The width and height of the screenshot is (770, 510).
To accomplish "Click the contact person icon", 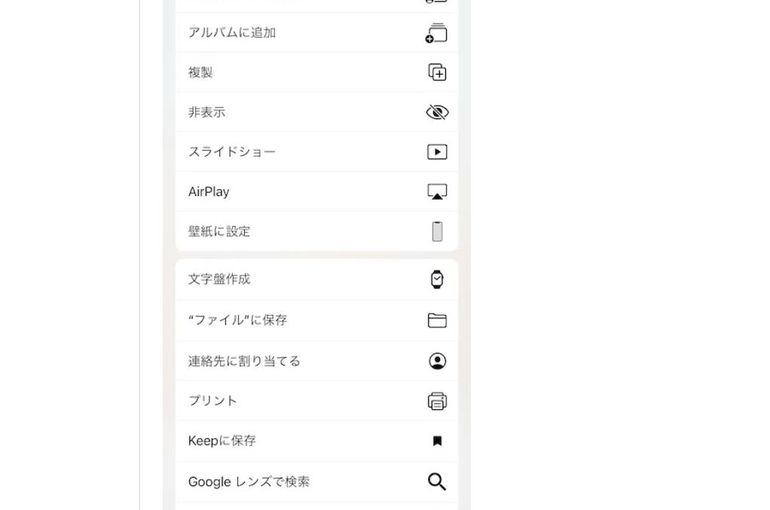I will click(x=437, y=361).
